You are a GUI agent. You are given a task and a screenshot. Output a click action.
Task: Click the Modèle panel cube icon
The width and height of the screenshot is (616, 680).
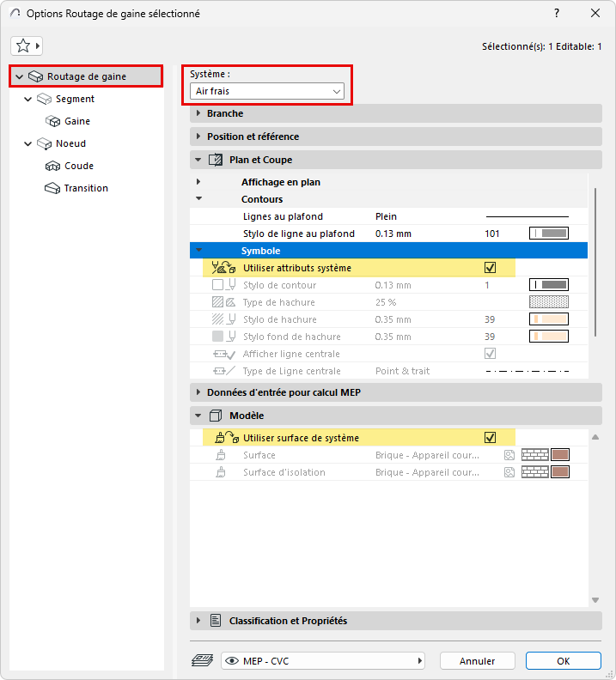pyautogui.click(x=216, y=416)
